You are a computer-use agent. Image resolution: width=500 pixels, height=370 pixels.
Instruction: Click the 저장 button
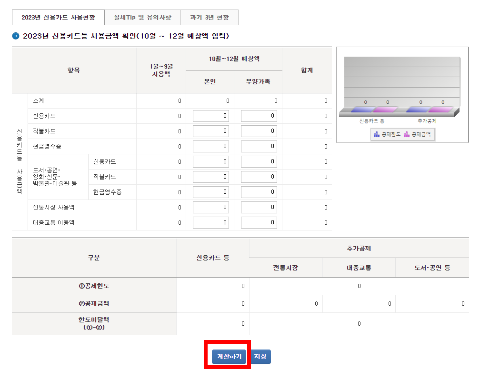[260, 357]
